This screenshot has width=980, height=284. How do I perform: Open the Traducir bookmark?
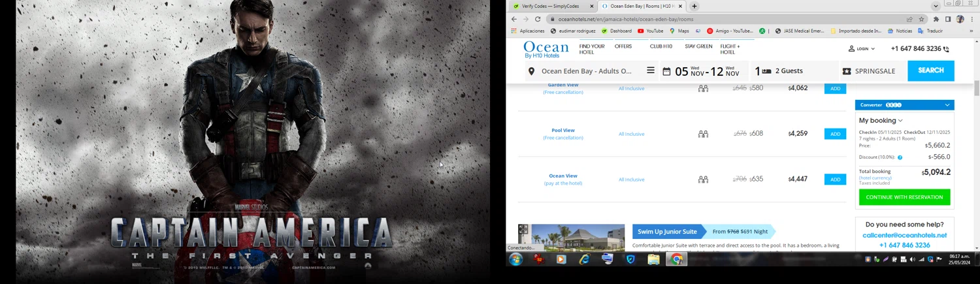click(x=930, y=31)
